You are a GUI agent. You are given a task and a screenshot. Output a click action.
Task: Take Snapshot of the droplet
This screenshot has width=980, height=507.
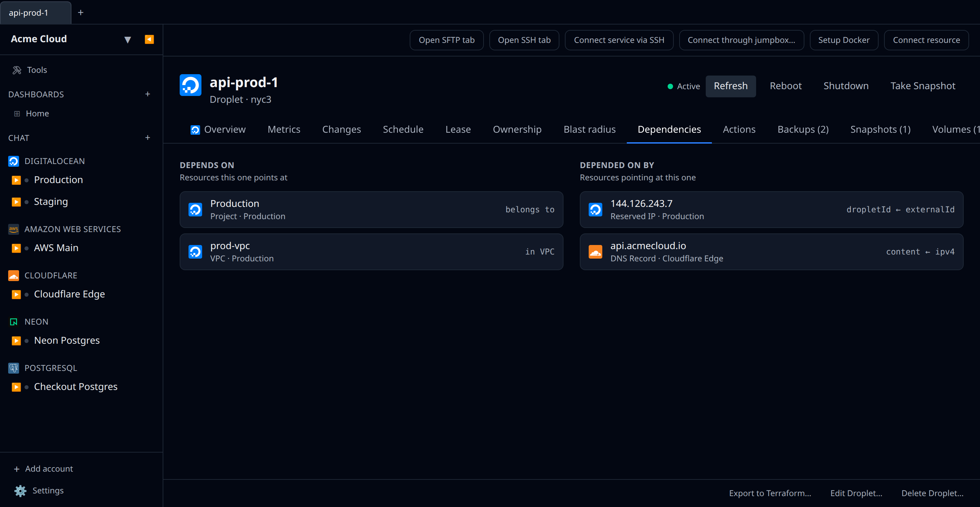click(x=922, y=86)
